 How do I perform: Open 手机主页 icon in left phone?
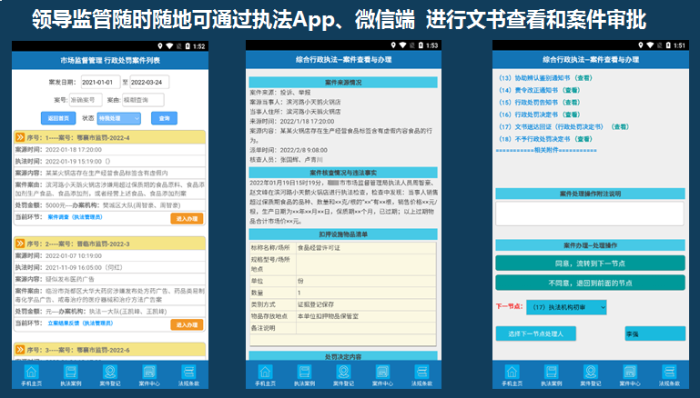tap(31, 375)
